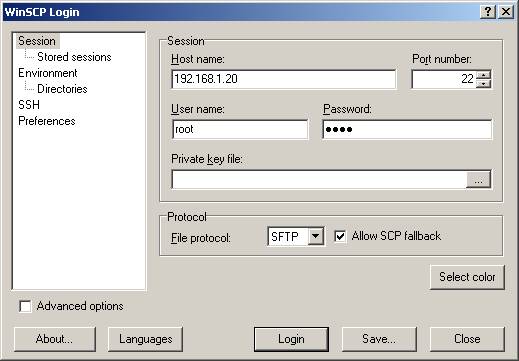Screen dimensions: 519x361
Task: Decrease port number with down arrow
Action: [483, 84]
